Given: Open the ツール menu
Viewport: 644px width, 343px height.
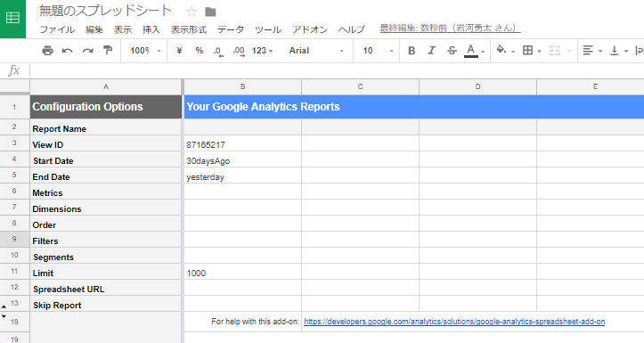Looking at the screenshot, I should (268, 29).
